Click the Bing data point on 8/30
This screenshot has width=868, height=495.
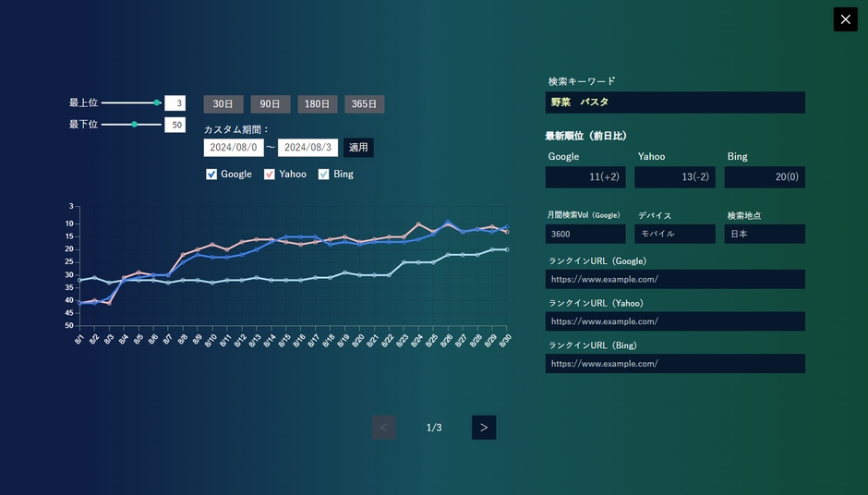(507, 249)
